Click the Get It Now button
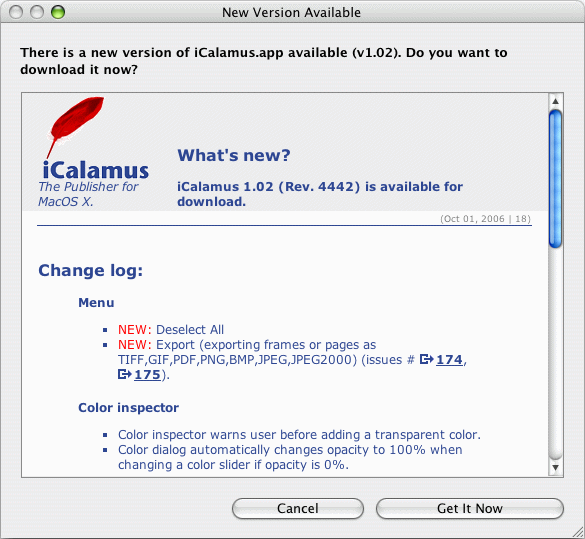Screen dimensions: 585x539 (x=470, y=508)
